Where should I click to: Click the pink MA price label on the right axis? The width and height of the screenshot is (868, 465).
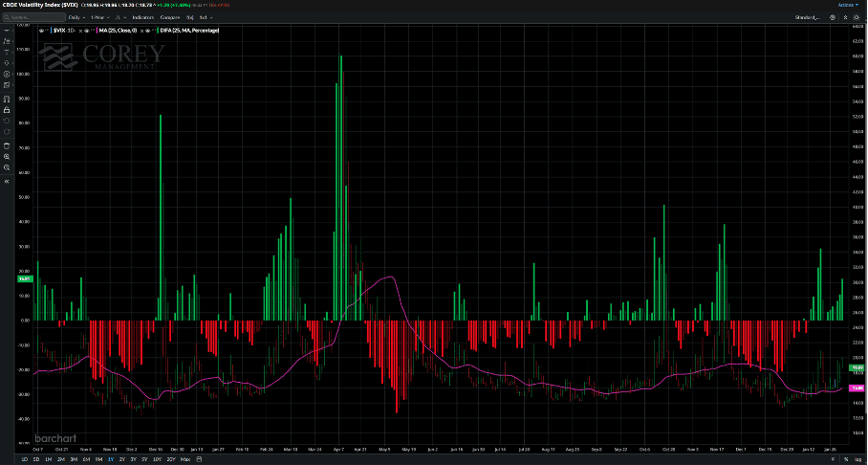click(x=857, y=388)
